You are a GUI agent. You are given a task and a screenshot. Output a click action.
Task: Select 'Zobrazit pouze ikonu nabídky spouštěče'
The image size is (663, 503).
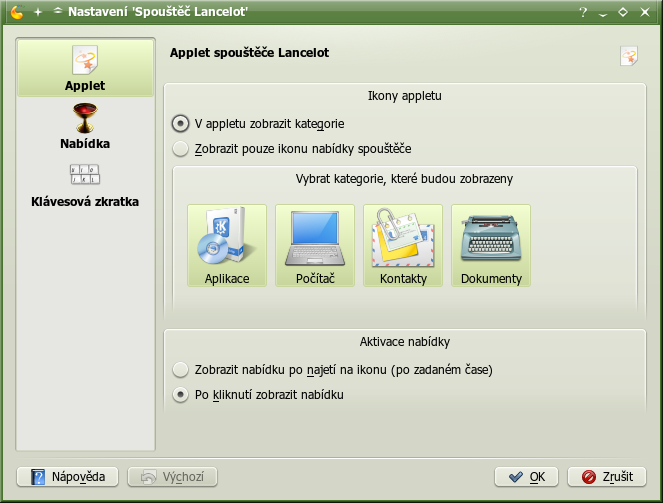point(292,149)
